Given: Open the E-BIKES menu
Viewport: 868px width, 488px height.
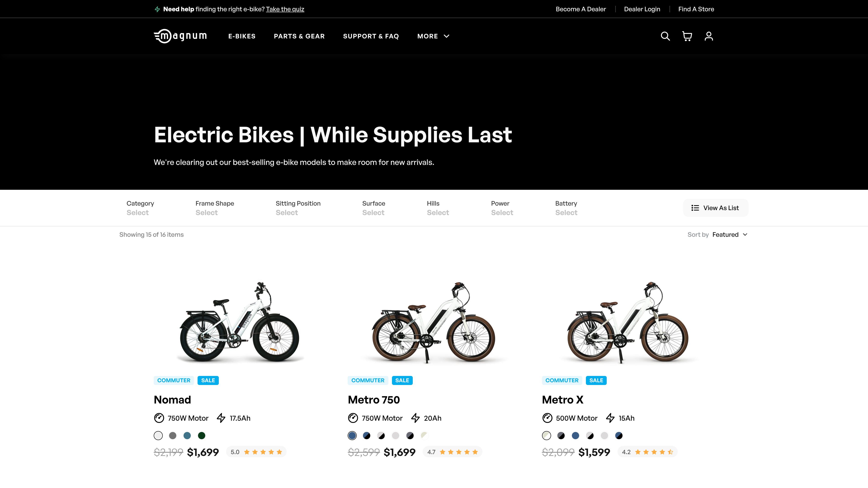Looking at the screenshot, I should (x=241, y=36).
